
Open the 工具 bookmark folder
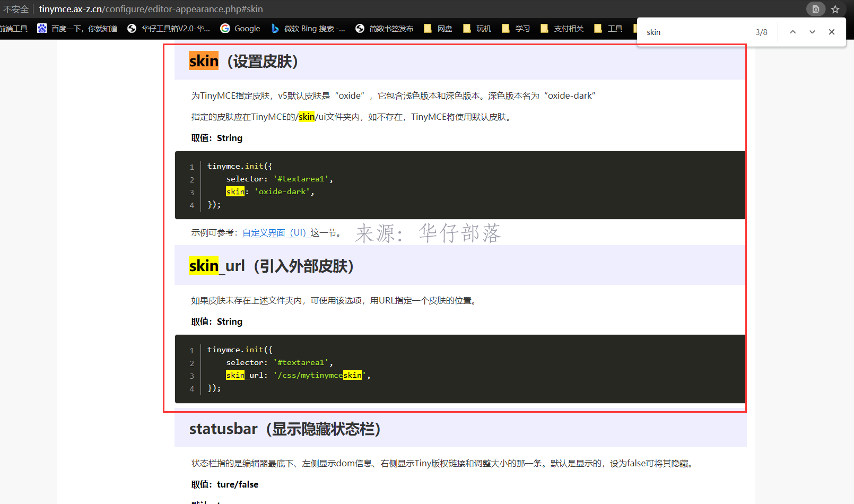[x=608, y=29]
